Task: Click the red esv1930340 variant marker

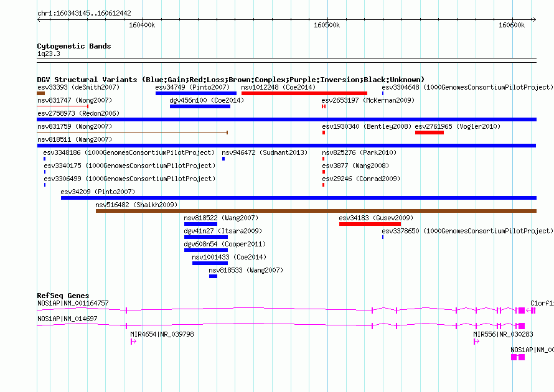Action: click(324, 133)
